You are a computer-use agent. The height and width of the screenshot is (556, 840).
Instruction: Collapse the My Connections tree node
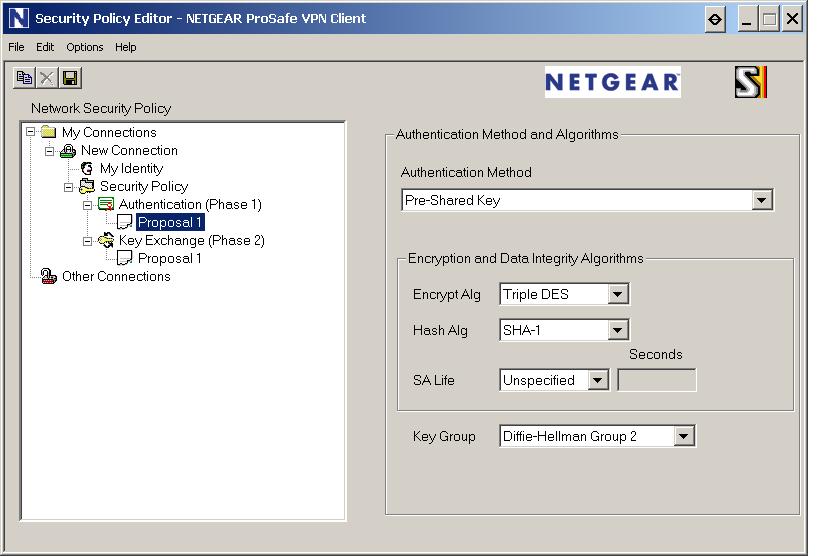click(x=31, y=132)
